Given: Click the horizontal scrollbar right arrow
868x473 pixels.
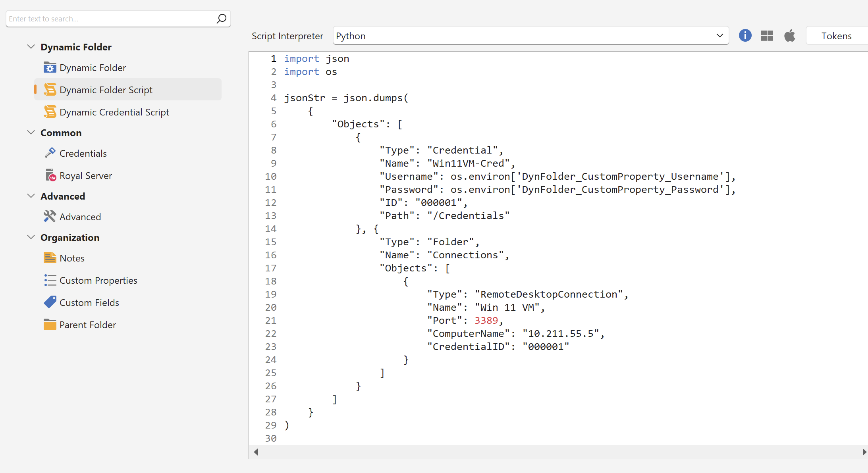Looking at the screenshot, I should (x=864, y=452).
